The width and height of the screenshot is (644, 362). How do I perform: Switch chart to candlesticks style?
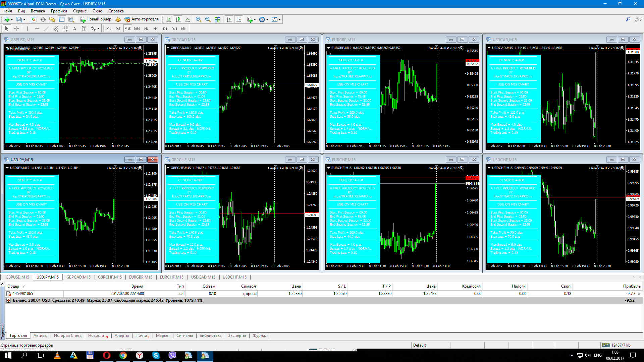coord(178,19)
